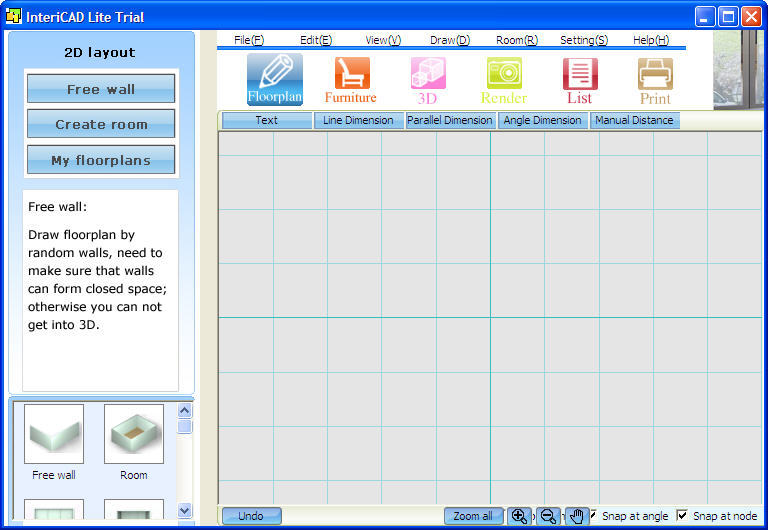This screenshot has height=530, width=768.
Task: Open the Floorplan mode
Action: coord(274,80)
